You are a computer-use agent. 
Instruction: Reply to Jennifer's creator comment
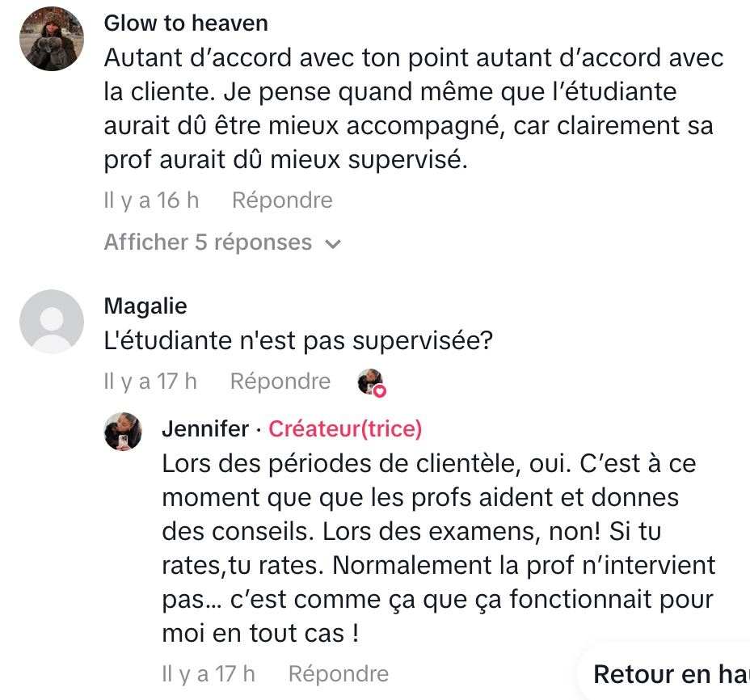(x=339, y=673)
